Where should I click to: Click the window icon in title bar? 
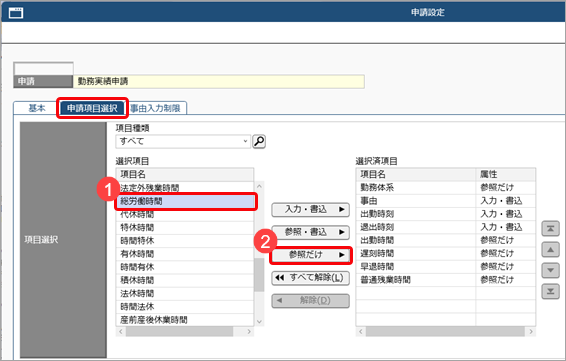pyautogui.click(x=16, y=13)
